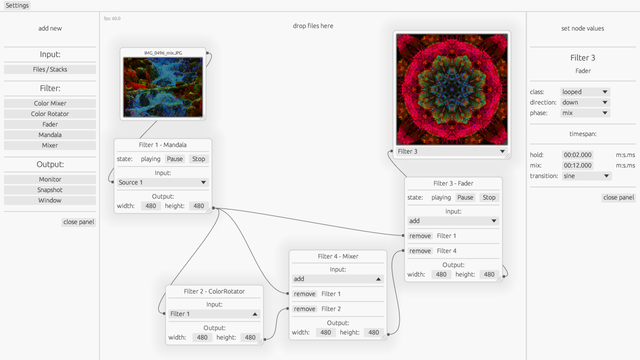Add a Fader filter
Viewport: 640px width, 360px height.
50,124
